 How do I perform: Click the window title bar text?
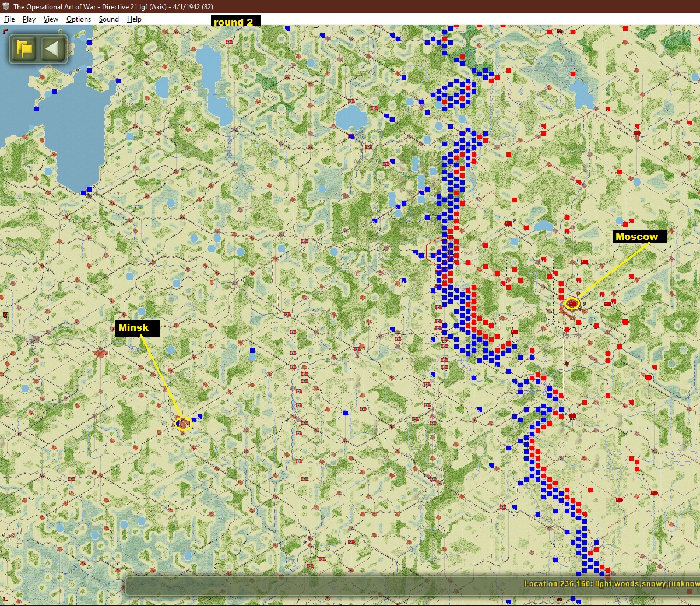[113, 7]
